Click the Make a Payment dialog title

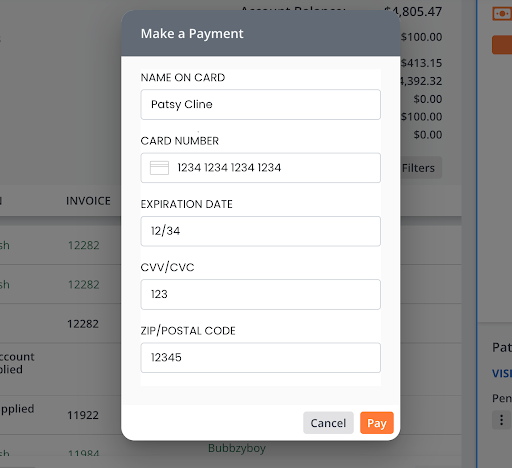point(192,34)
